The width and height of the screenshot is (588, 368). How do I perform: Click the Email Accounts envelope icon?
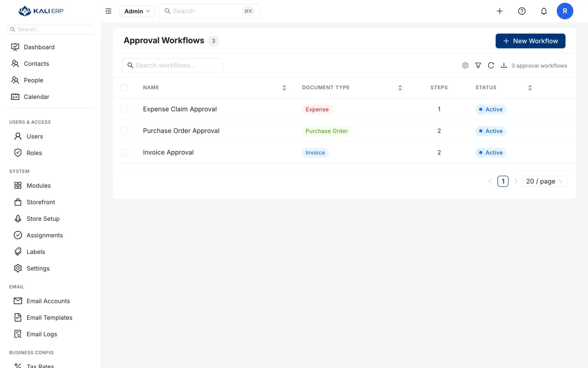(x=18, y=301)
